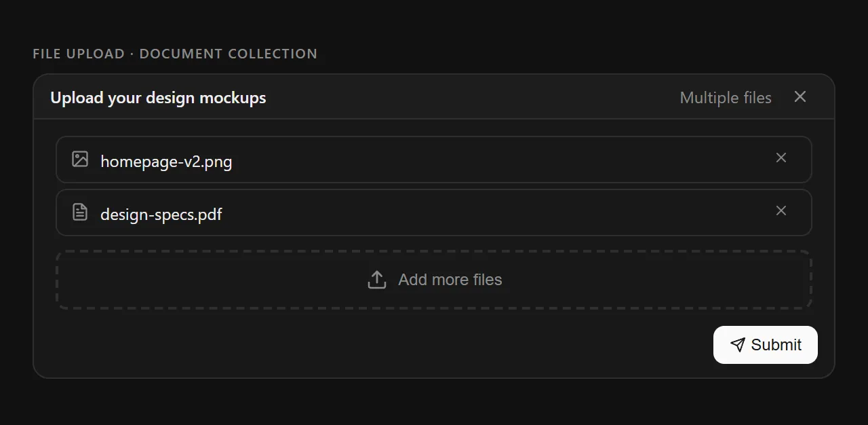
Task: Close the upload dialog with header X
Action: point(800,97)
